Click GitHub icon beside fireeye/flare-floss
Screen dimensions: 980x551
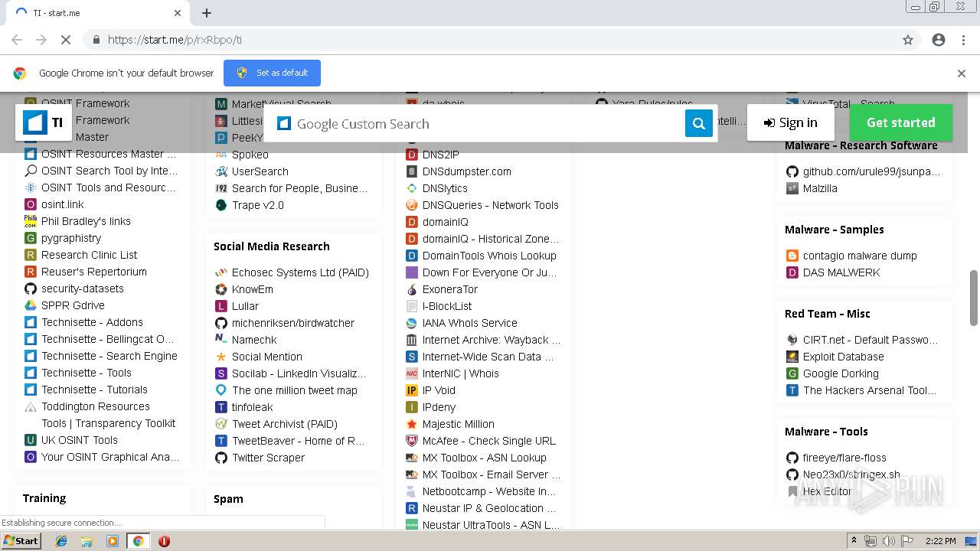coord(792,458)
